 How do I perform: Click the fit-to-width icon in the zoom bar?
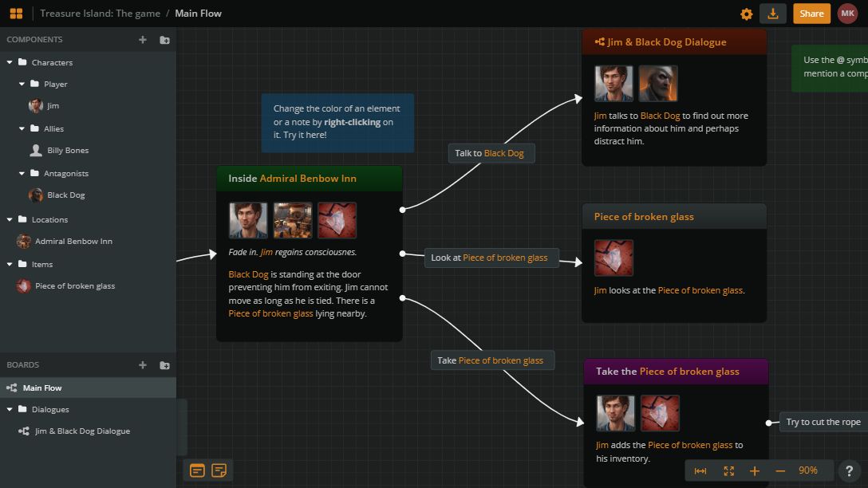coord(700,470)
